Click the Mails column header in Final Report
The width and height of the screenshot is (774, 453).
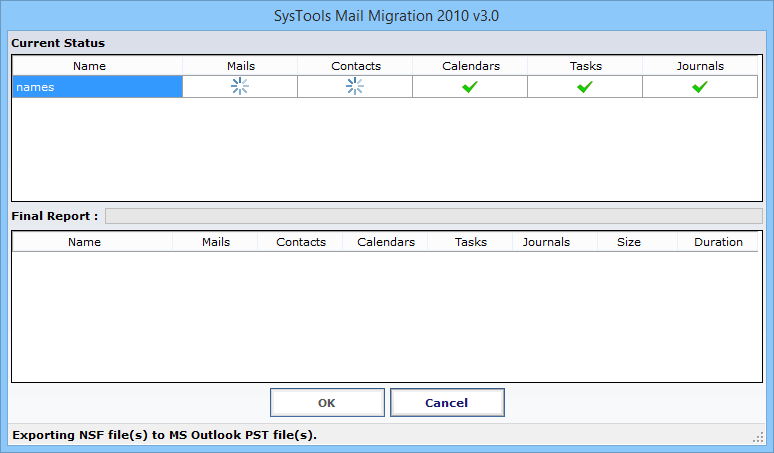[x=215, y=242]
